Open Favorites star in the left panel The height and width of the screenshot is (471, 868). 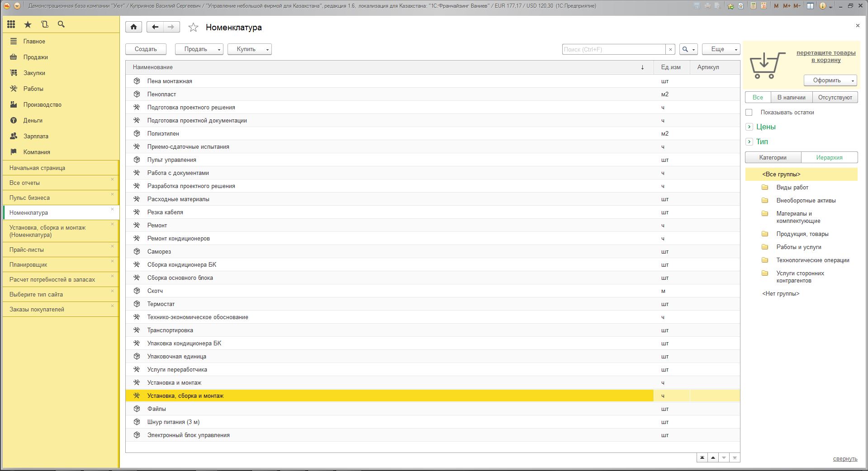click(28, 24)
